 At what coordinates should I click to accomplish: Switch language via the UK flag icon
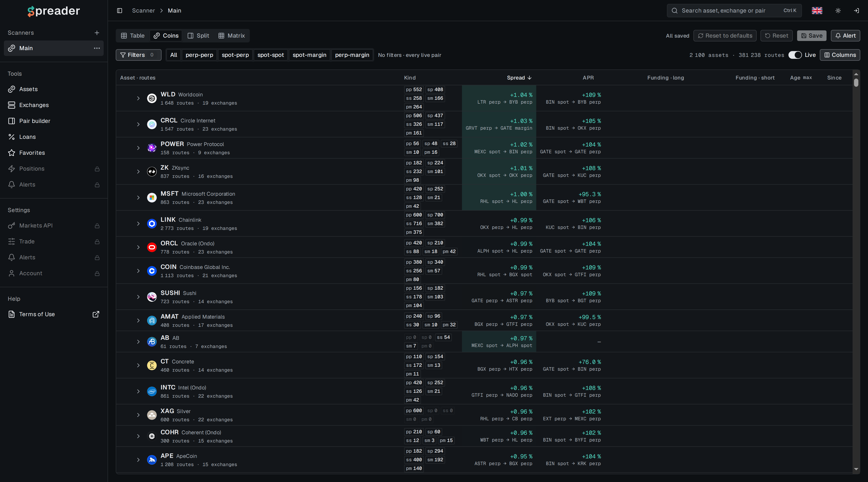817,10
